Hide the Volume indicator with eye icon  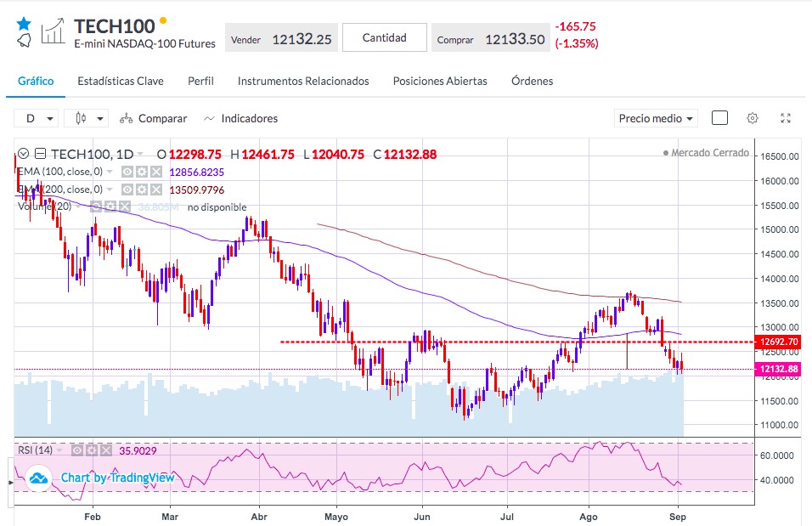pyautogui.click(x=96, y=206)
